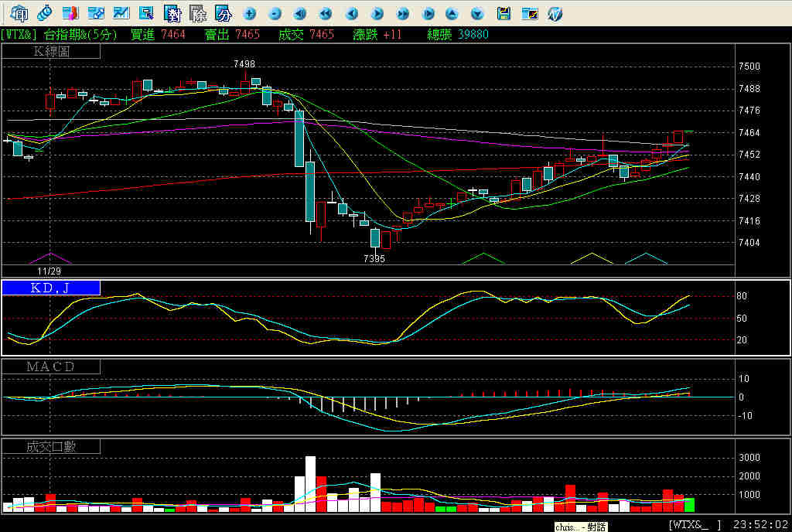Click the 11/29 date marker
The width and height of the screenshot is (792, 532).
[x=49, y=271]
